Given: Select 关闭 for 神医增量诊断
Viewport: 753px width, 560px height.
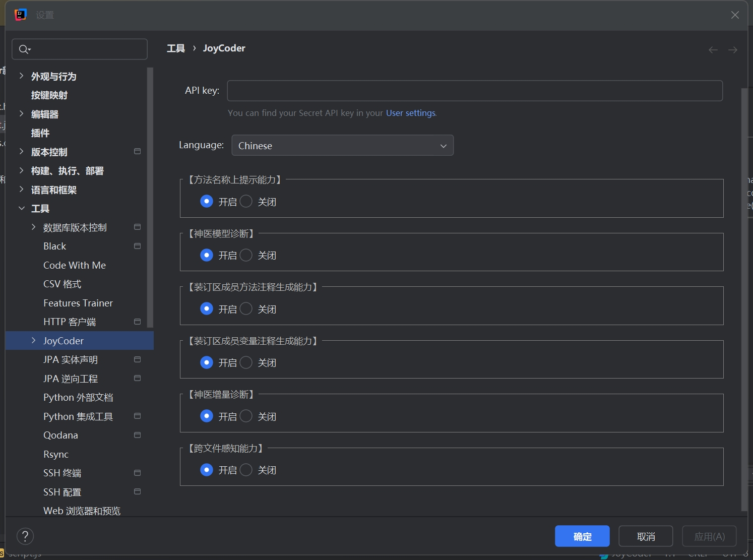Looking at the screenshot, I should click(x=246, y=416).
